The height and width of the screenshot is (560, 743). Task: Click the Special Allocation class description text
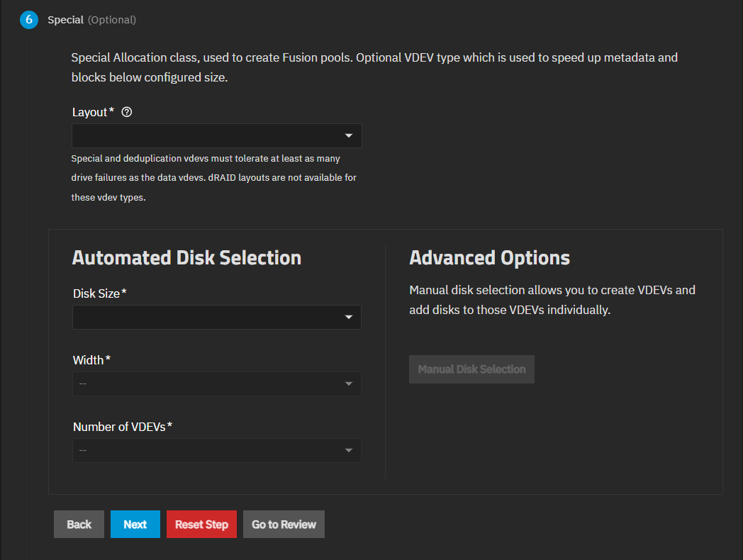374,68
